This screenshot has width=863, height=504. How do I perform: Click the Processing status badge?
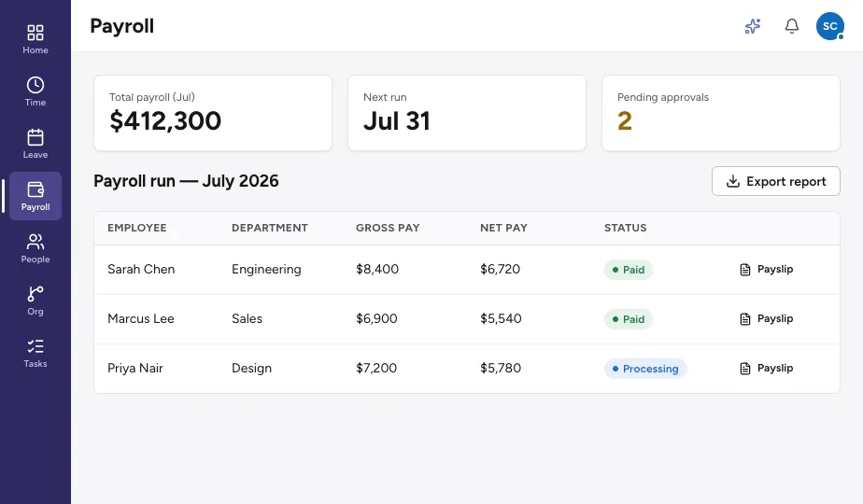click(645, 369)
